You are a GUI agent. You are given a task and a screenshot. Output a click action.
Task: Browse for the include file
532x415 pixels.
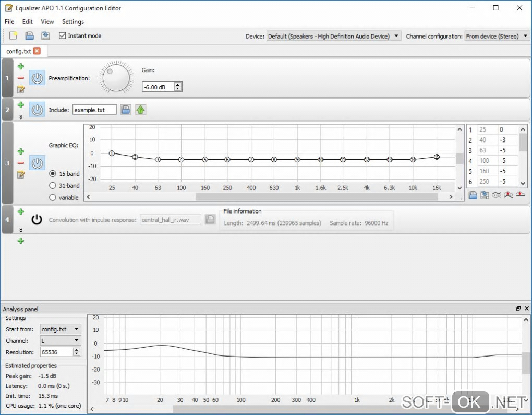click(x=126, y=109)
